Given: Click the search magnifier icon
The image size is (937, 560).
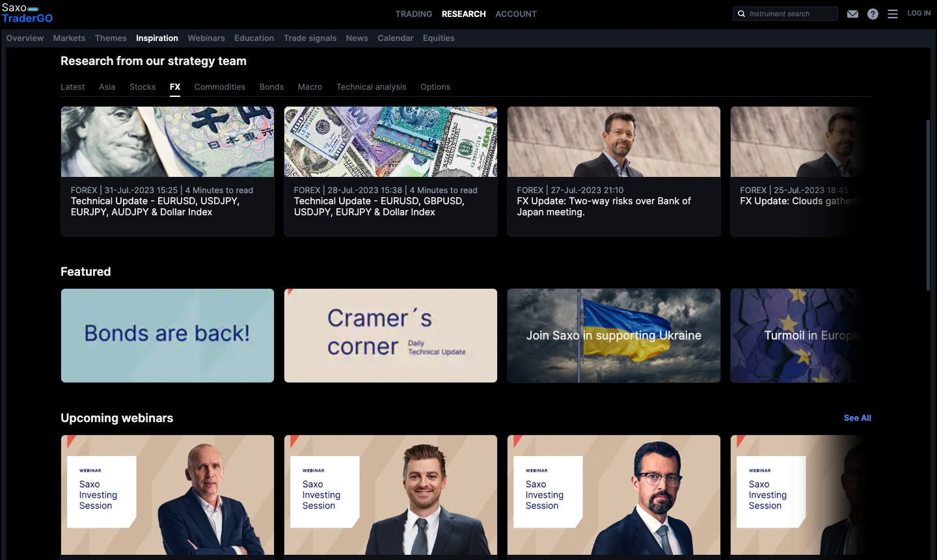Looking at the screenshot, I should pos(741,14).
